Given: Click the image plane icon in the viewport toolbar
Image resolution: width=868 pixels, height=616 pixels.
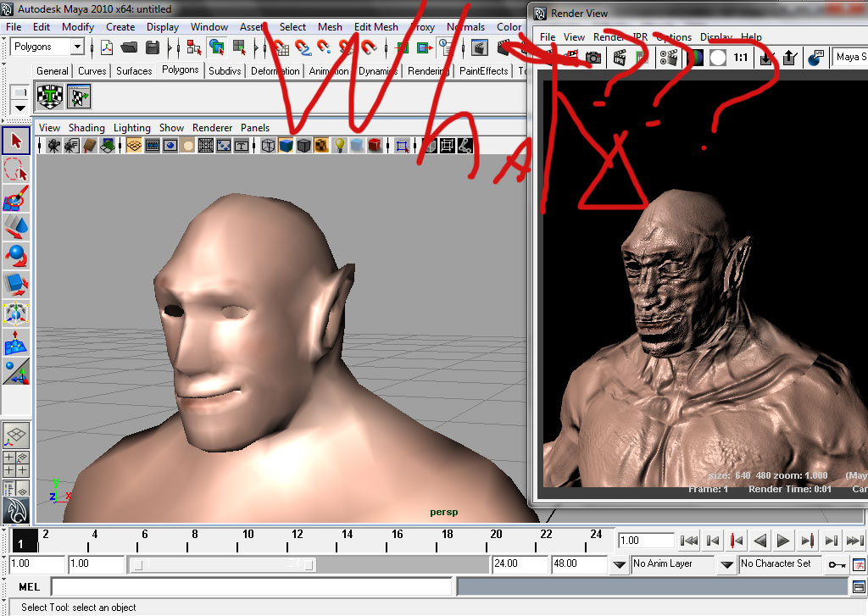Looking at the screenshot, I should coord(108,146).
